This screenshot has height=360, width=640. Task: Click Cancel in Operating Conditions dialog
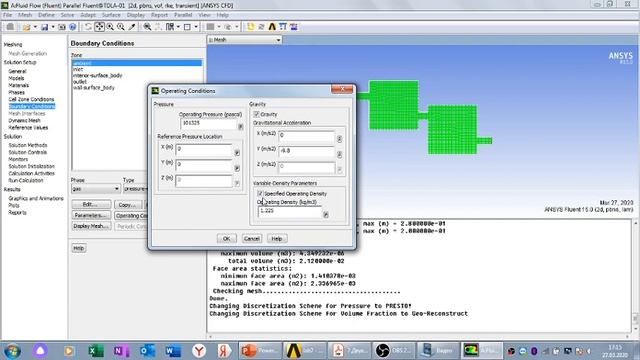pyautogui.click(x=251, y=238)
